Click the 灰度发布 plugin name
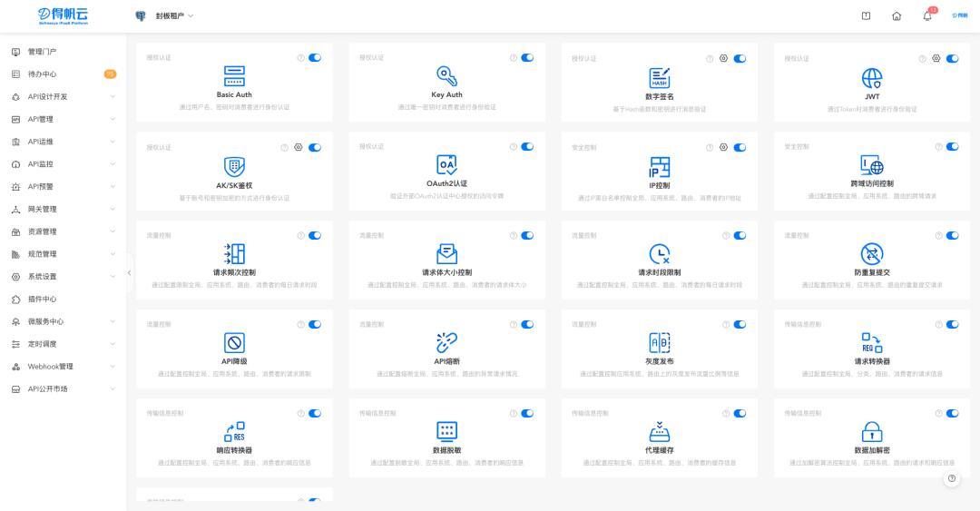This screenshot has width=980, height=511. (659, 361)
